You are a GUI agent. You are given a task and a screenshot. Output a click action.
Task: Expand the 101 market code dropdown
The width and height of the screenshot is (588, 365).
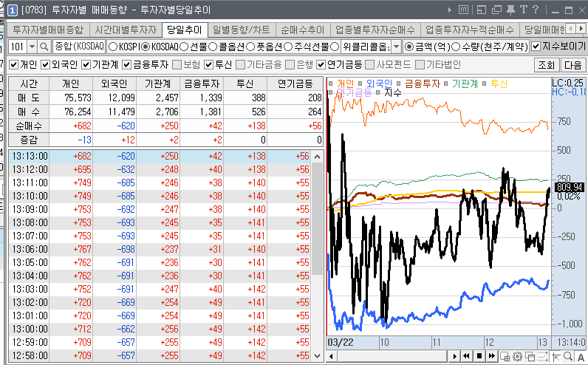click(x=31, y=47)
